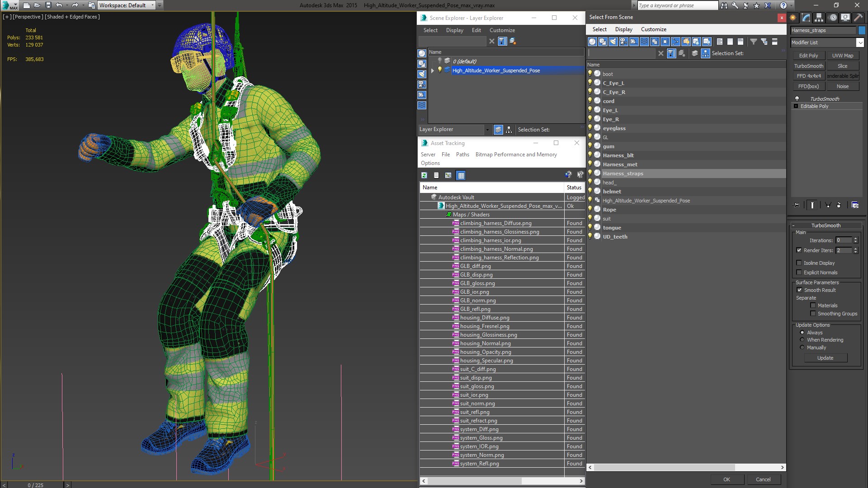Open Select menu in Select From Scene
This screenshot has height=488, width=868.
click(x=599, y=29)
